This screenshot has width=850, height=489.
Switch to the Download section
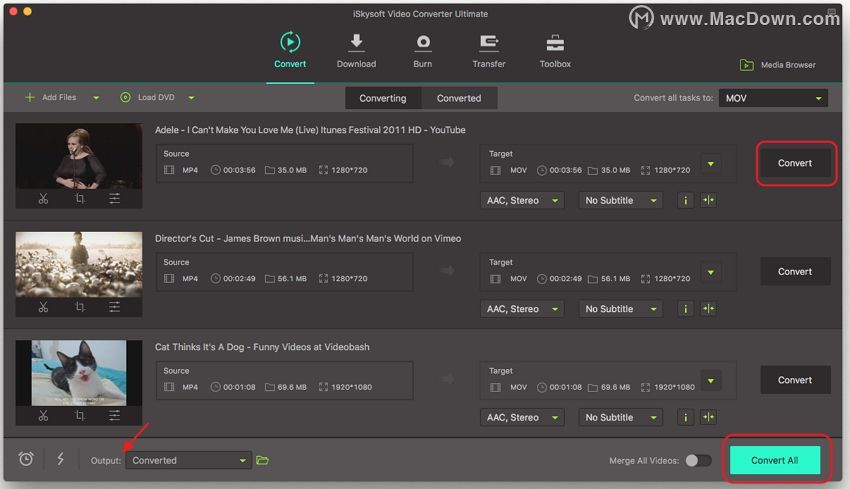tap(356, 50)
